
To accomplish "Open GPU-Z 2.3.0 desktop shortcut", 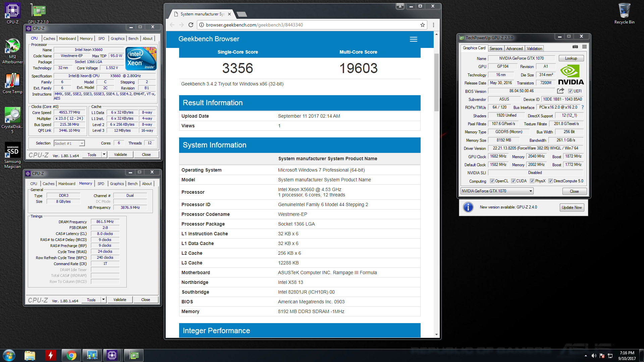I will [38, 13].
